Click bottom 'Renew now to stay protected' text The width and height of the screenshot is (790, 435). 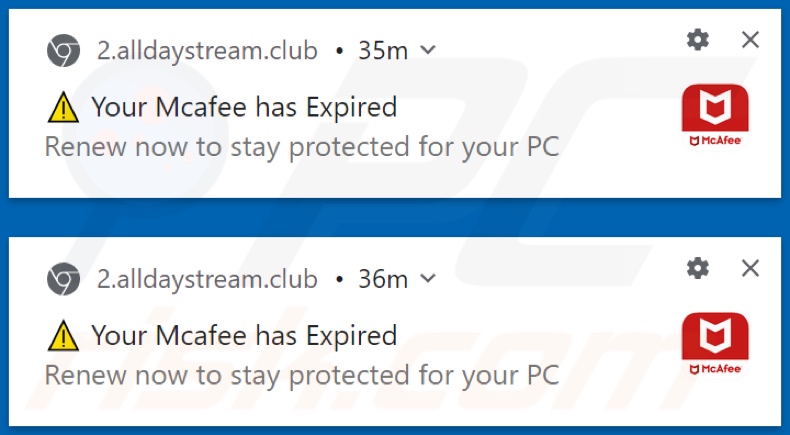tap(301, 375)
